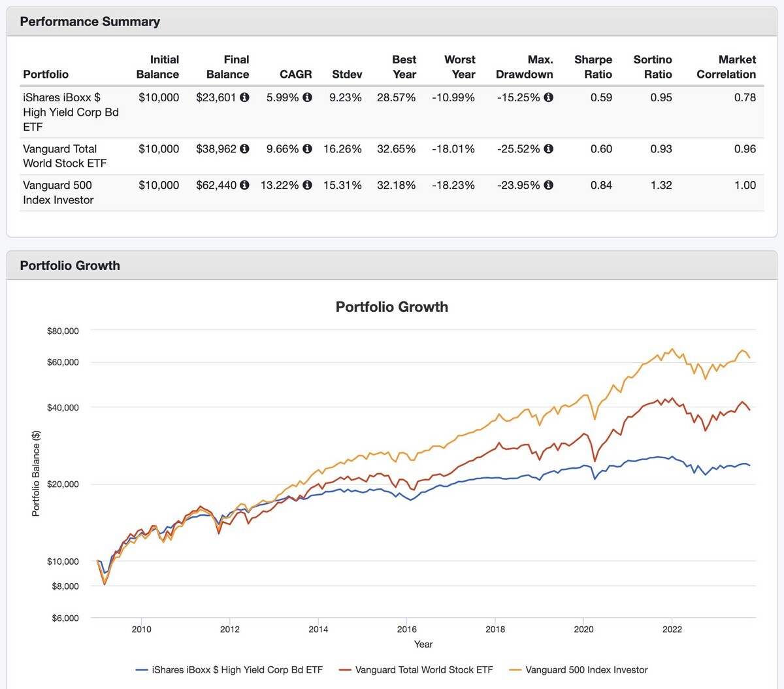Click the 15.31% stdev value
Screen dimensions: 784x689
[342, 185]
